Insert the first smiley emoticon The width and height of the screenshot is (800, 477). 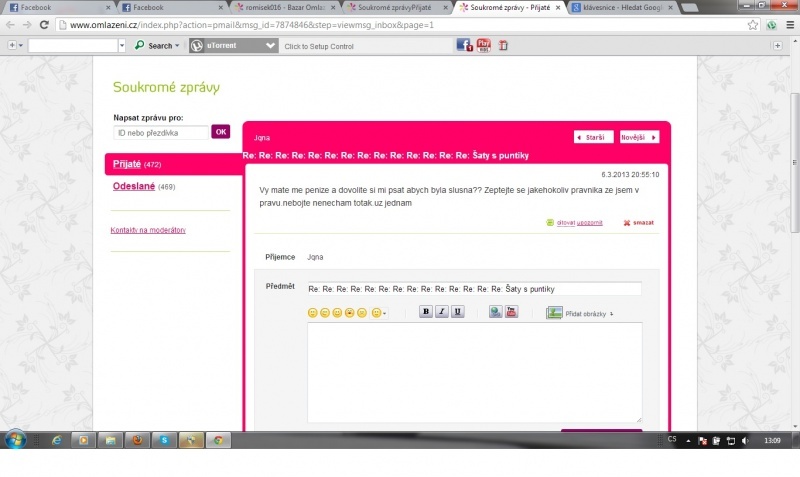click(x=313, y=313)
